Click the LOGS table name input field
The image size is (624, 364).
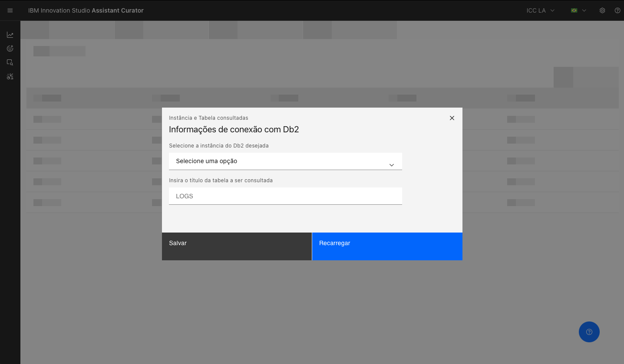pyautogui.click(x=285, y=196)
